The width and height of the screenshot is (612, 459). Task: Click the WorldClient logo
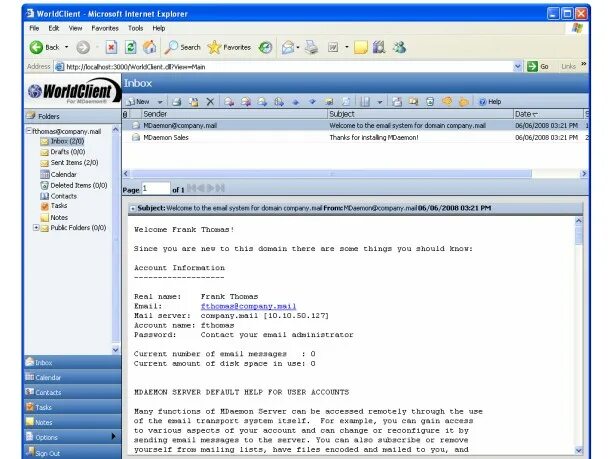(x=73, y=91)
